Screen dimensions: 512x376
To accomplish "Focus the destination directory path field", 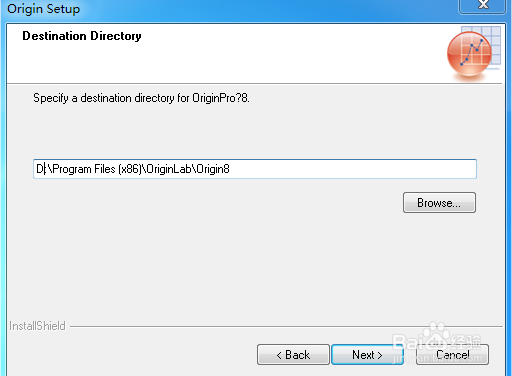I will pyautogui.click(x=255, y=169).
